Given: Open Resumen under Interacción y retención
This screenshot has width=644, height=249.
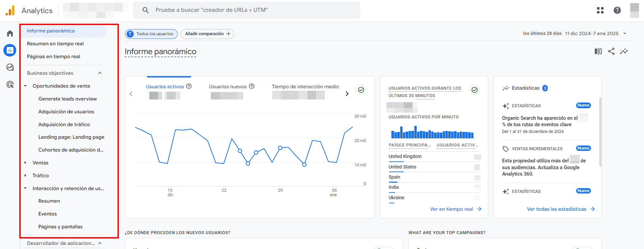Looking at the screenshot, I should pyautogui.click(x=49, y=201).
